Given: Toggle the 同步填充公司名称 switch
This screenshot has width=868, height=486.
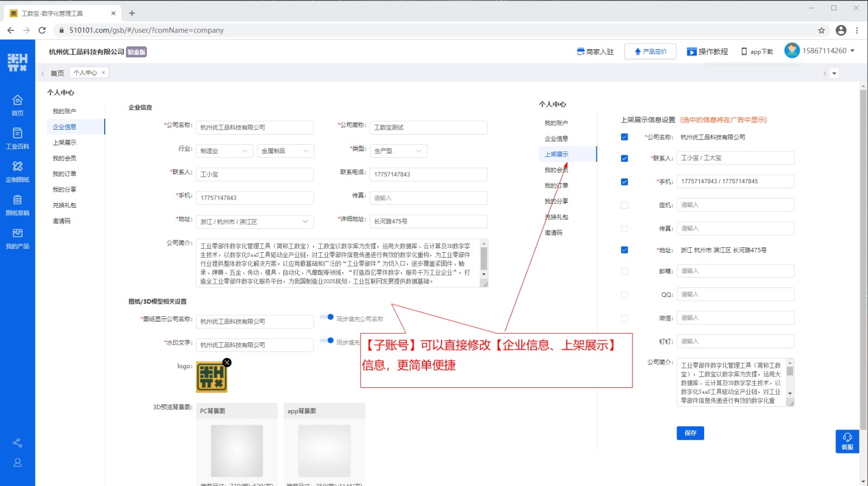Looking at the screenshot, I should click(x=327, y=317).
